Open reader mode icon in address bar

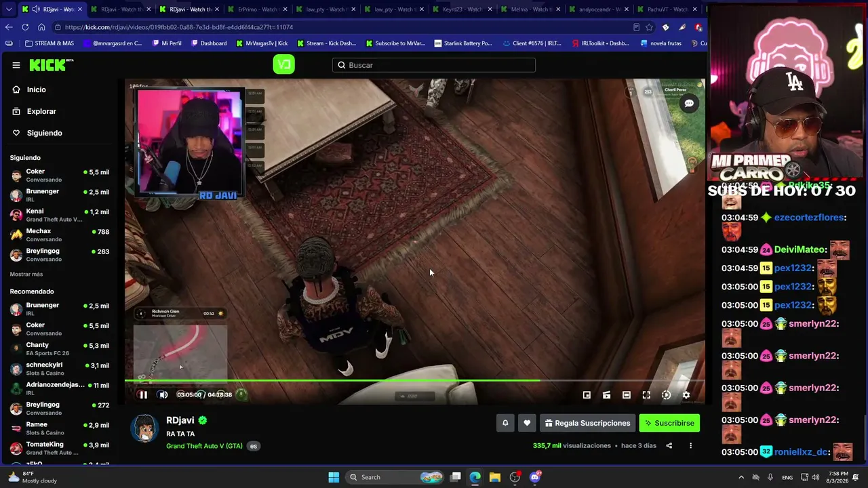tap(636, 27)
